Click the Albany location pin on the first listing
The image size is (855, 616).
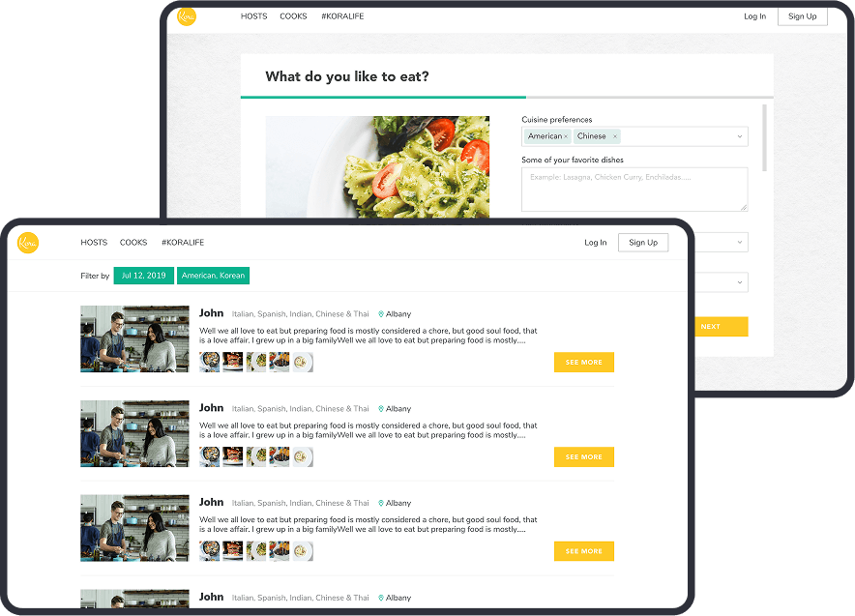coord(381,314)
